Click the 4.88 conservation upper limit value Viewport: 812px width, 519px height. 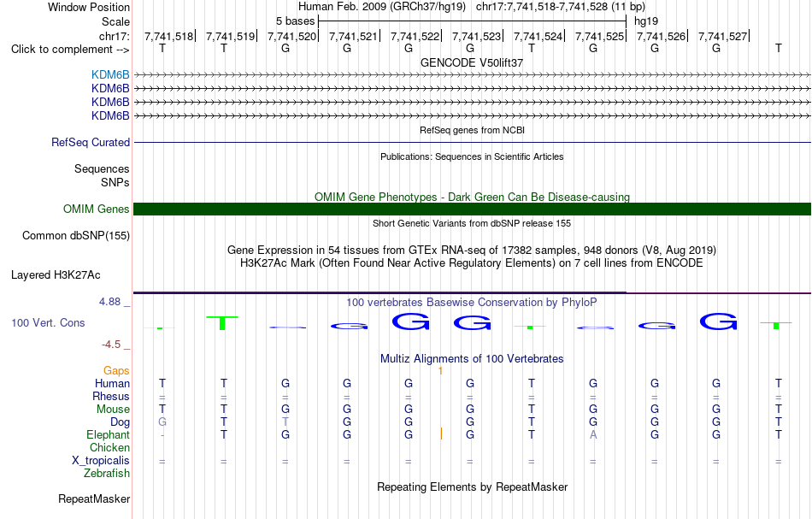click(x=109, y=302)
